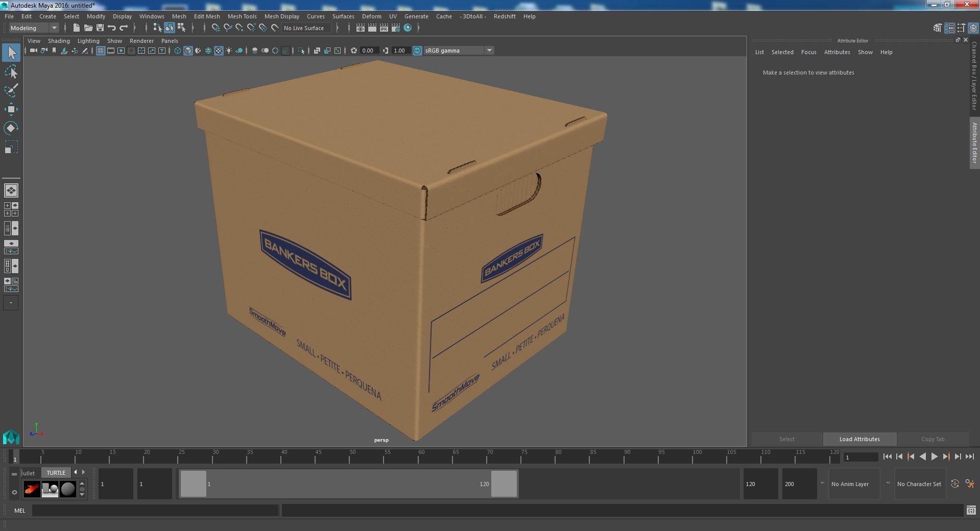Open the Mesh Tools menu
980x531 pixels.
pyautogui.click(x=242, y=16)
